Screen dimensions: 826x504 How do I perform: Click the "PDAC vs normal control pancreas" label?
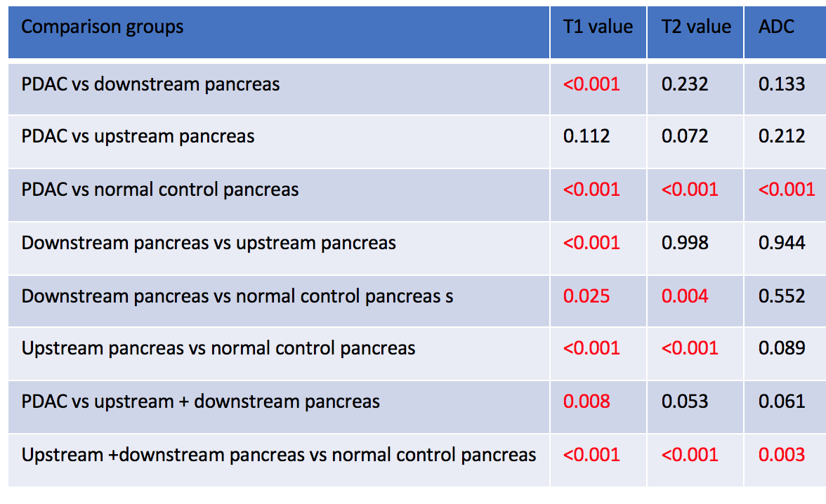(x=160, y=190)
